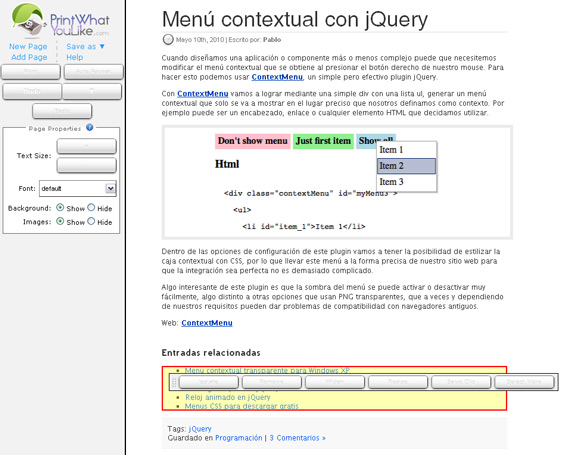Click the dropdown arrow button beside Undo

tap(92, 91)
